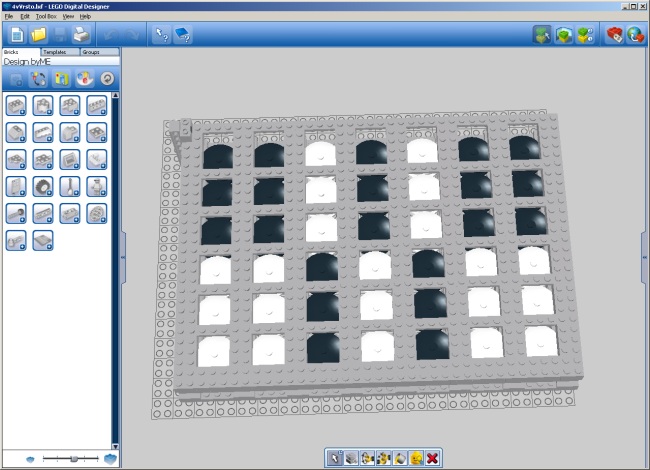Open the File menu
Image resolution: width=650 pixels, height=470 pixels.
point(9,17)
